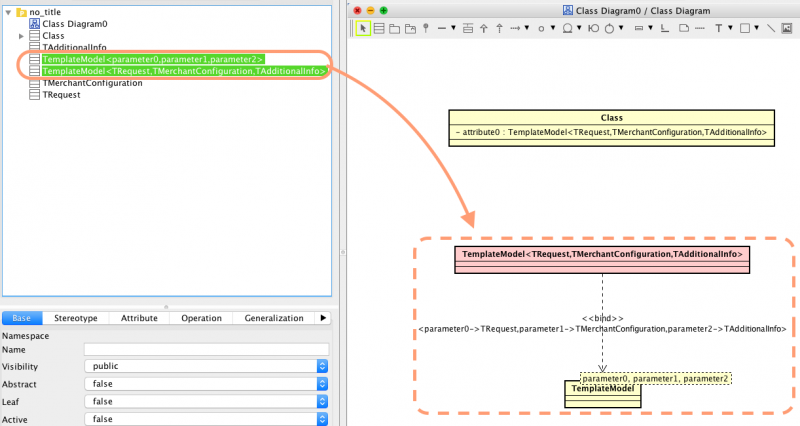
Task: Open the Leaf dropdown
Action: [207, 402]
